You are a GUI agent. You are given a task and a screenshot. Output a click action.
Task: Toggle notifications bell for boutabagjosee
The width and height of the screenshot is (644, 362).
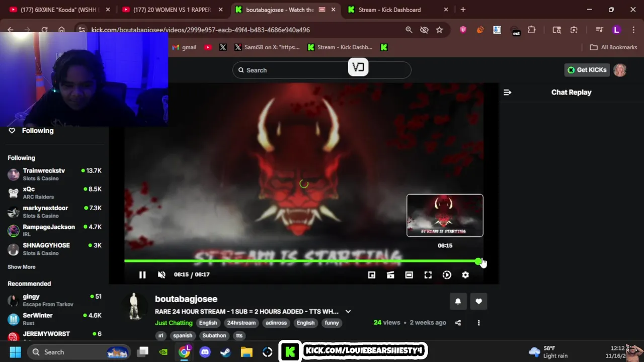458,301
